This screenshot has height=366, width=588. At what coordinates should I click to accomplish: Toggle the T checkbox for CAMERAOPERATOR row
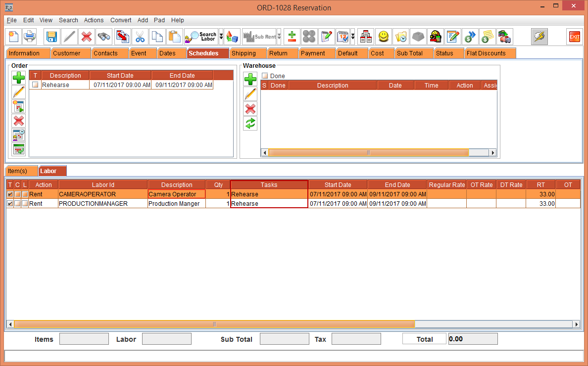pos(10,194)
